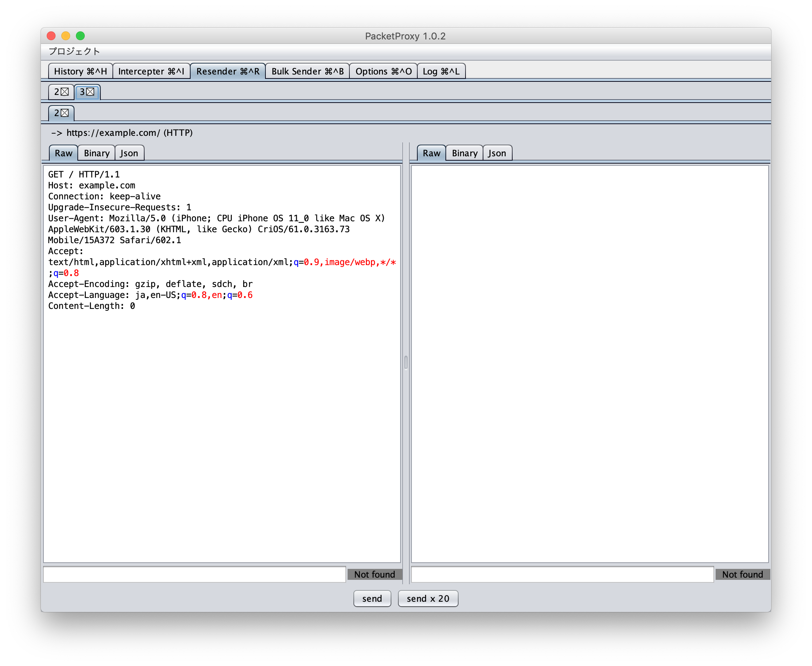Open the History tab

coord(81,71)
